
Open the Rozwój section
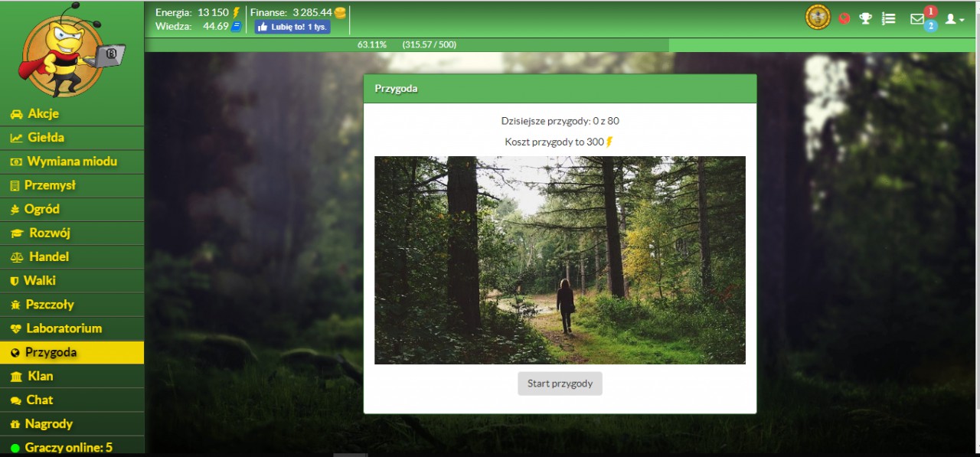pyautogui.click(x=72, y=233)
